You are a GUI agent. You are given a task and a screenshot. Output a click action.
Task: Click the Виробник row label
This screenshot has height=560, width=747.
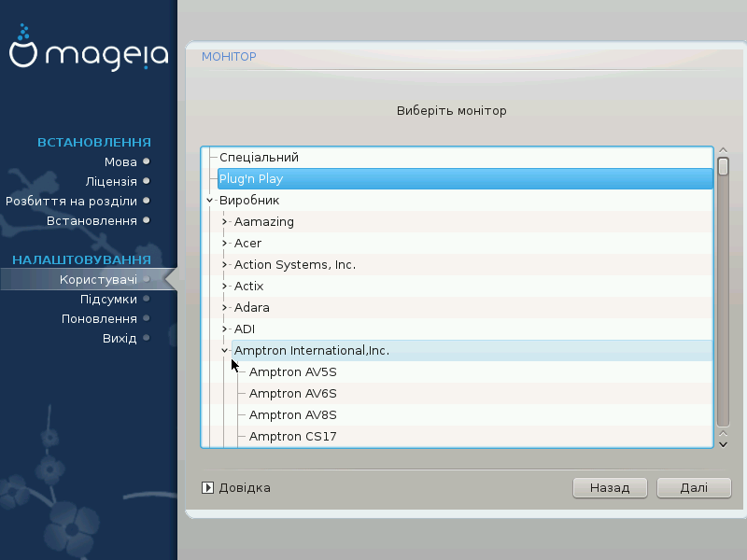click(249, 201)
